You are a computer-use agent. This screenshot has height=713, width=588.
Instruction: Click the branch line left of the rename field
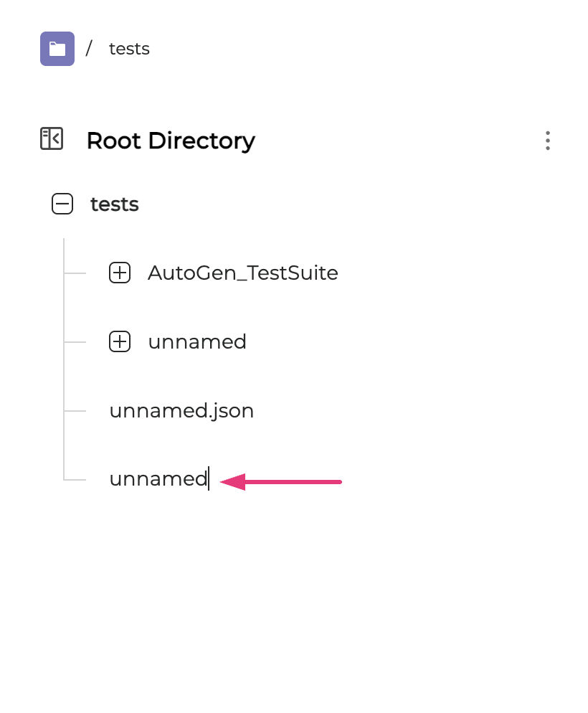(75, 479)
